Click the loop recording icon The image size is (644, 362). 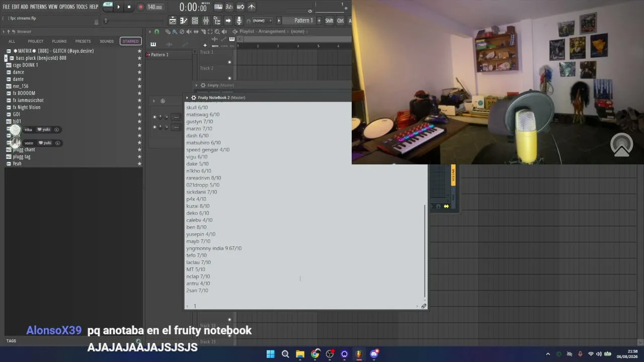click(240, 7)
